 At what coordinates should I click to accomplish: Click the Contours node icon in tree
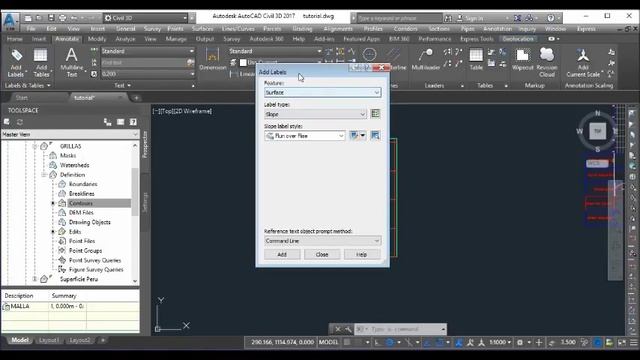tap(62, 203)
